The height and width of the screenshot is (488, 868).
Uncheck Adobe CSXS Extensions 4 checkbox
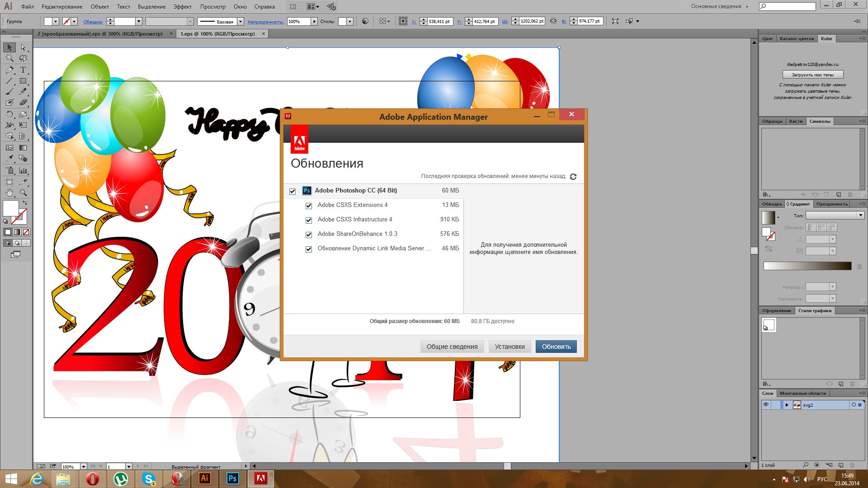(x=309, y=206)
